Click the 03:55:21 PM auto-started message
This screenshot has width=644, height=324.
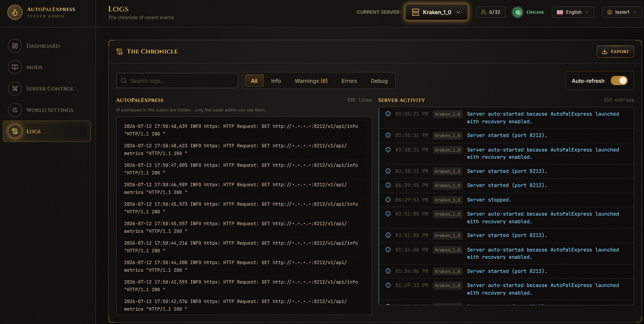(x=543, y=118)
